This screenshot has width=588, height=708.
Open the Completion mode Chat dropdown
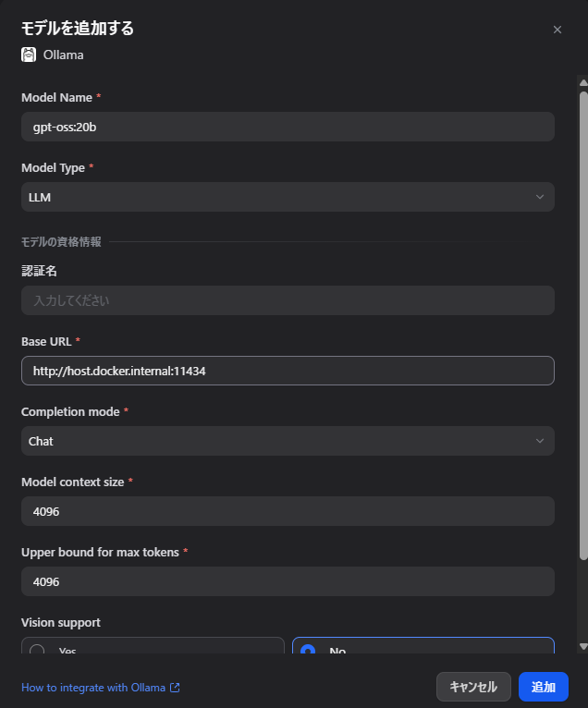pos(288,441)
